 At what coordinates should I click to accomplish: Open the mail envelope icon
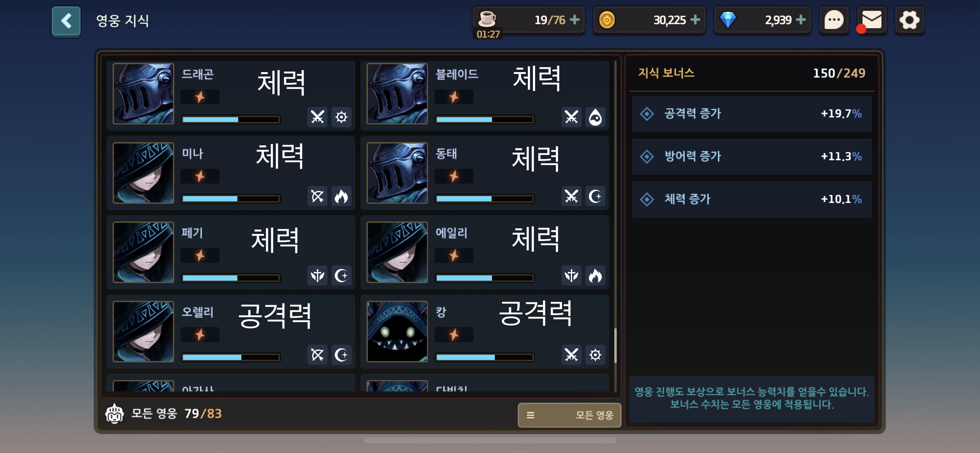(871, 20)
